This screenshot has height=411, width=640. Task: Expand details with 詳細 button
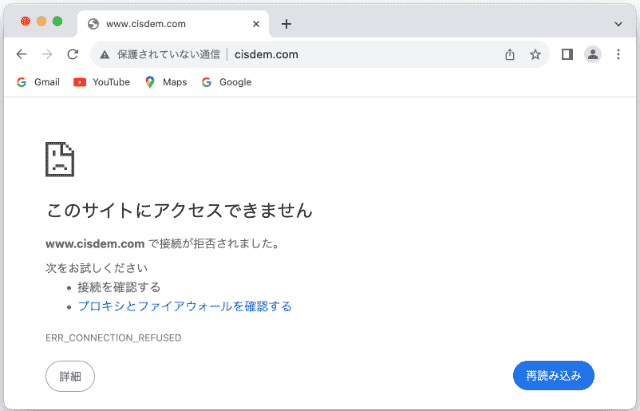pos(70,376)
